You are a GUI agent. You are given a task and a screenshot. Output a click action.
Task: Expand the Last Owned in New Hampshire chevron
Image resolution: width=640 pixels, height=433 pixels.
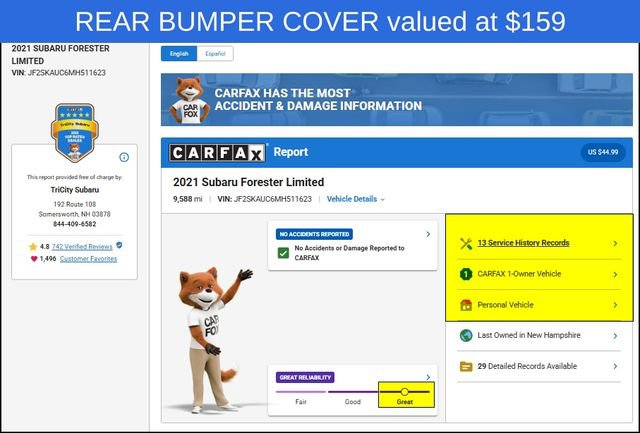tap(615, 336)
